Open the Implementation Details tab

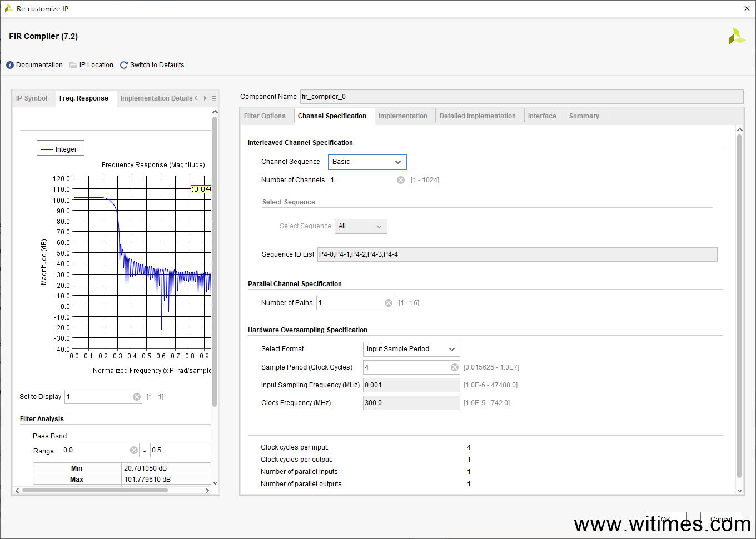coord(156,98)
